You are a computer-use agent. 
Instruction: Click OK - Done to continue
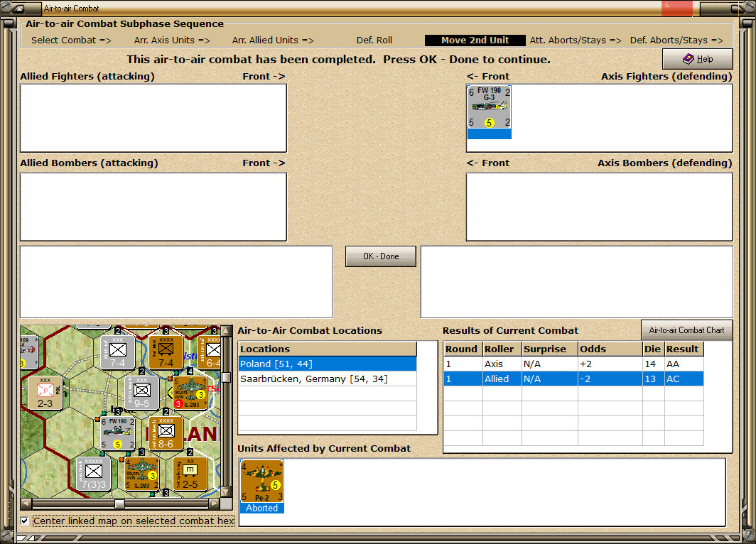point(380,256)
